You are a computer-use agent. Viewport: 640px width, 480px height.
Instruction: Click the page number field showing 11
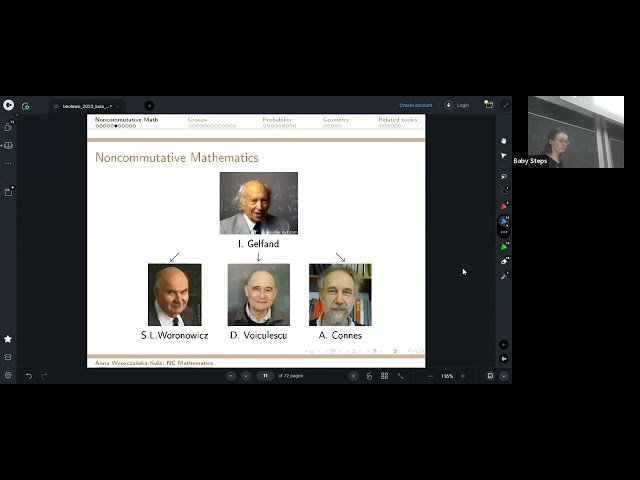coord(265,376)
